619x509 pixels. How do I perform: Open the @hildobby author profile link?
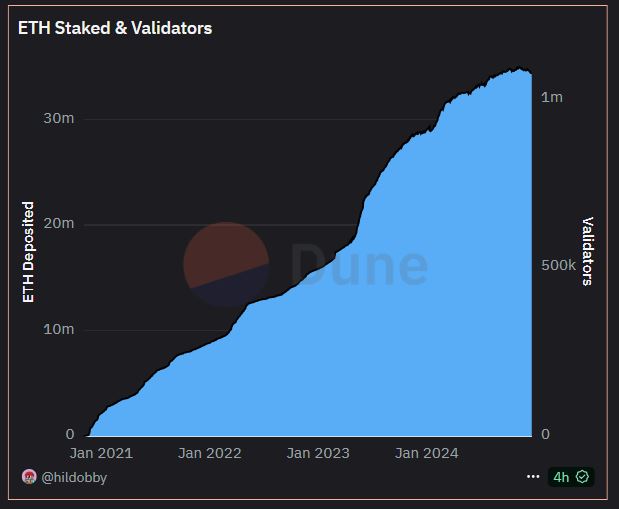[74, 477]
